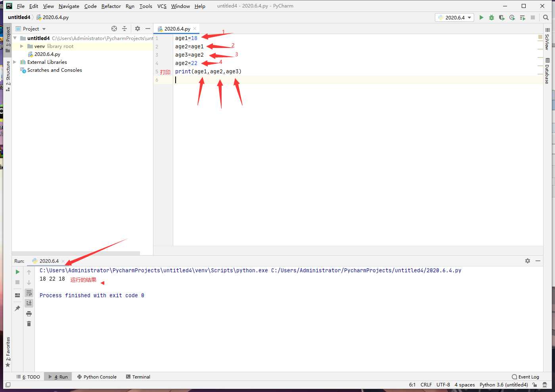Image resolution: width=555 pixels, height=392 pixels.
Task: Hide the Run panel with minus icon
Action: 538,261
